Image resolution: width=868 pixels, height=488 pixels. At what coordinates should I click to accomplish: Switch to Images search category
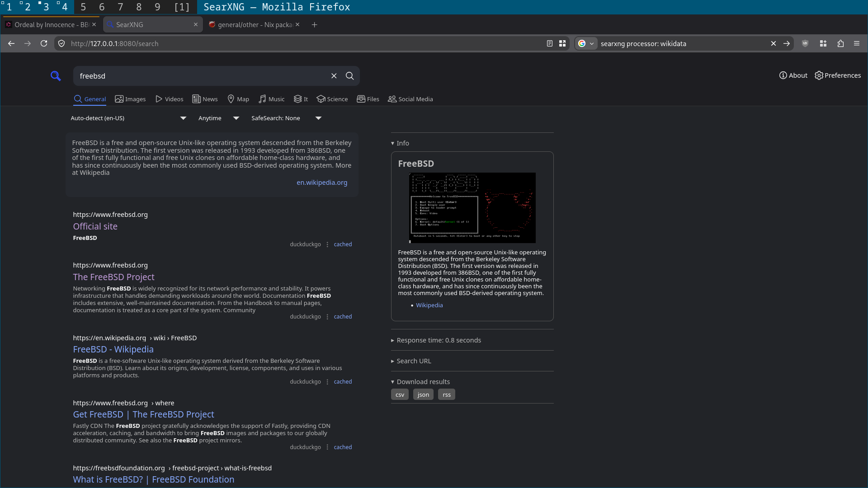tap(130, 99)
